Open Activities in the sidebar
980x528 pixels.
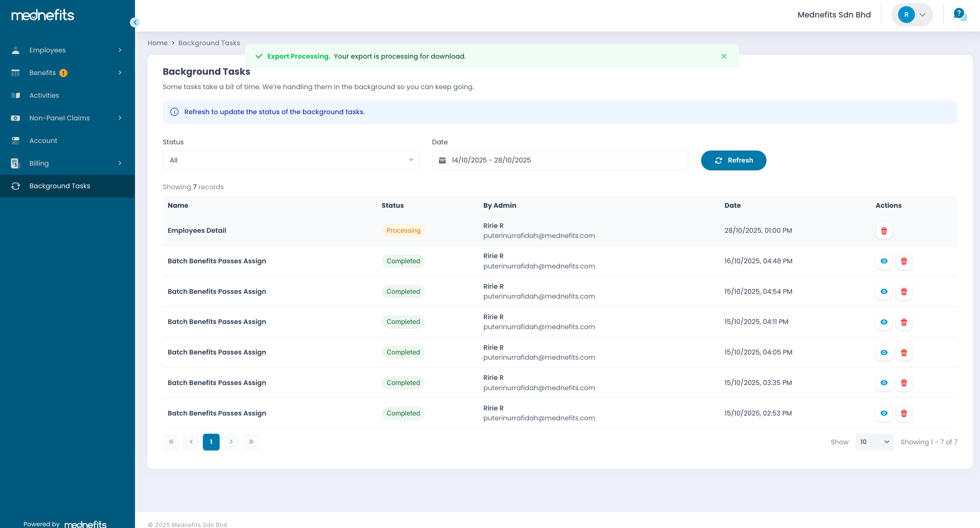(44, 96)
